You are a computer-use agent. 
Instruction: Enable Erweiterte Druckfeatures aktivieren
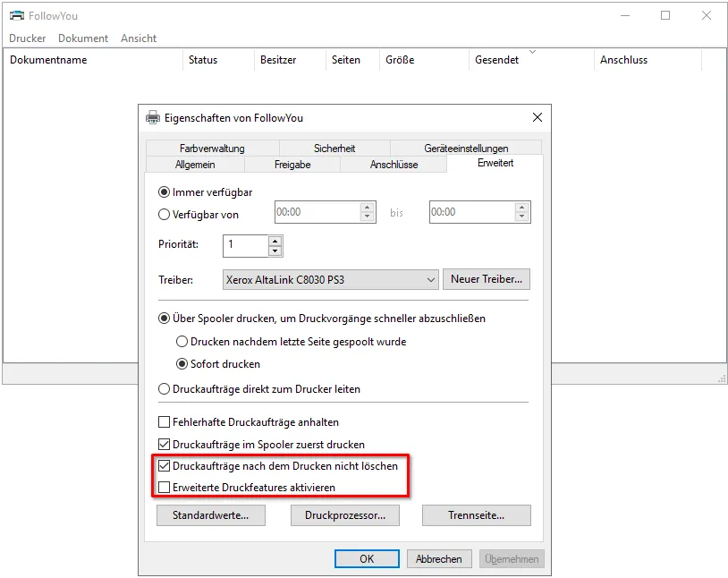click(x=164, y=488)
